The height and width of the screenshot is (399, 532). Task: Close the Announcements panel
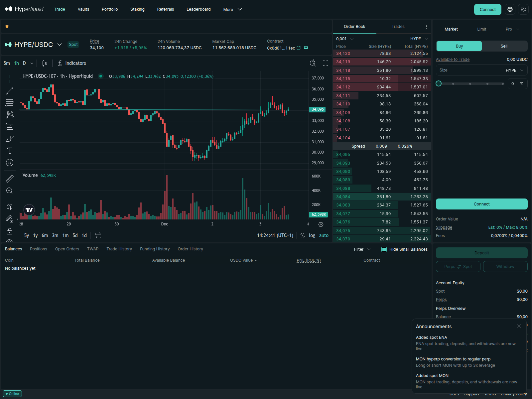tap(519, 326)
